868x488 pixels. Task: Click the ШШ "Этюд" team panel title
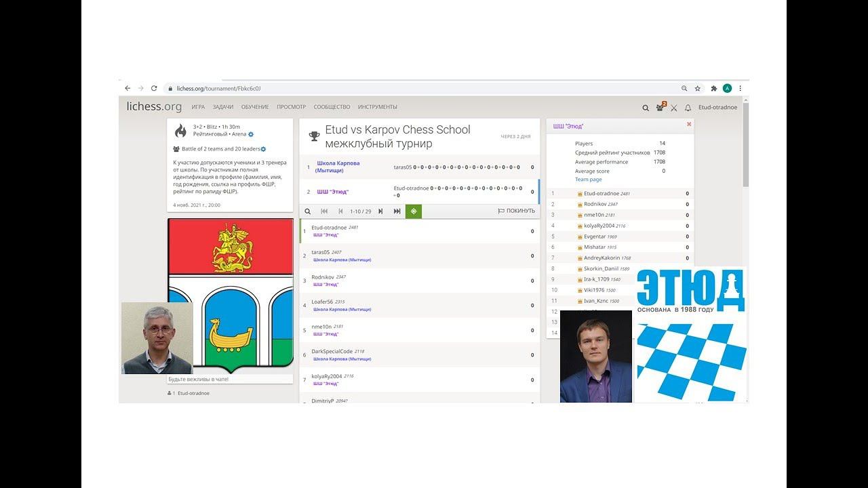[x=568, y=126]
